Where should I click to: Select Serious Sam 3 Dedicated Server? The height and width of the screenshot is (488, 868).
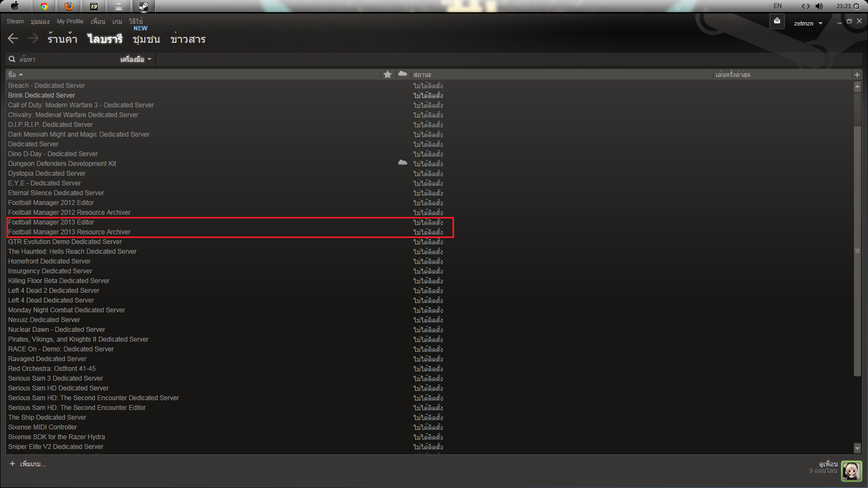tap(55, 378)
